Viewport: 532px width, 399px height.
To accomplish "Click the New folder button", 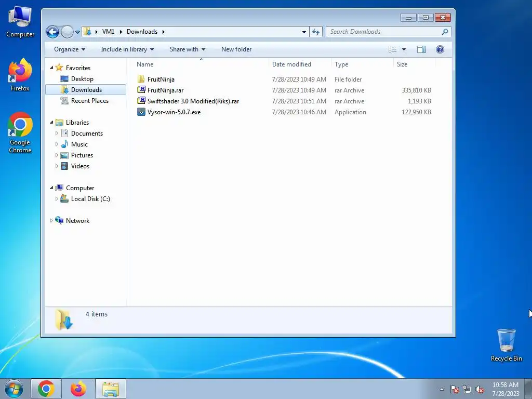I will (236, 49).
